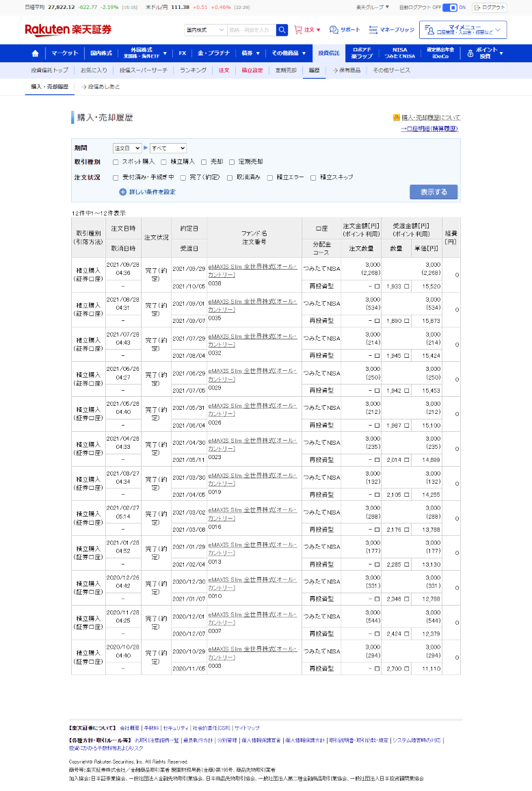
Task: Open the すべて period range dropdown
Action: coord(168,148)
